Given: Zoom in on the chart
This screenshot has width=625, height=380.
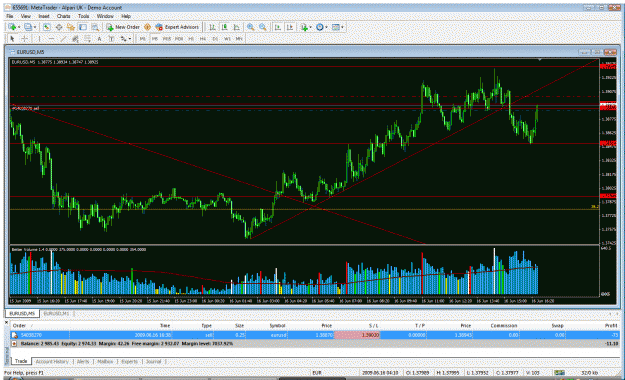Looking at the screenshot, I should (x=250, y=27).
